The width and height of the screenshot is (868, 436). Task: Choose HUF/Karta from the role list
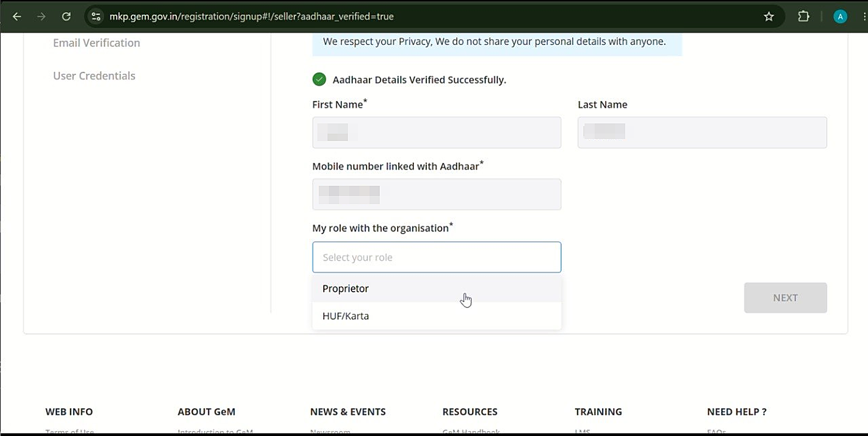437,316
